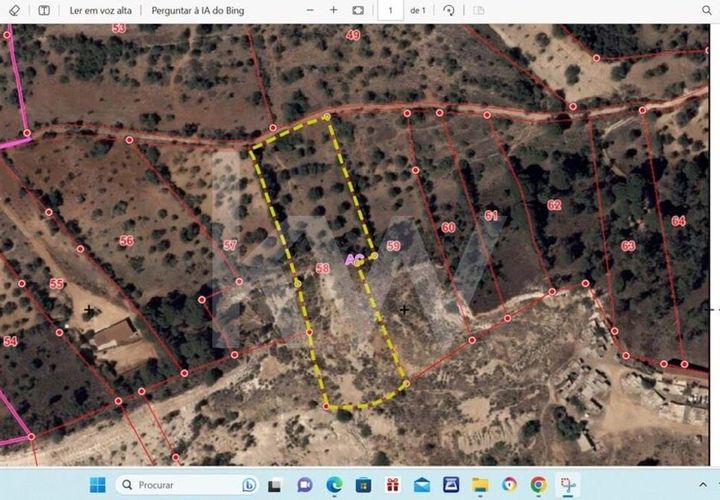The image size is (720, 500).
Task: Open the Mail app from taskbar
Action: point(422,485)
